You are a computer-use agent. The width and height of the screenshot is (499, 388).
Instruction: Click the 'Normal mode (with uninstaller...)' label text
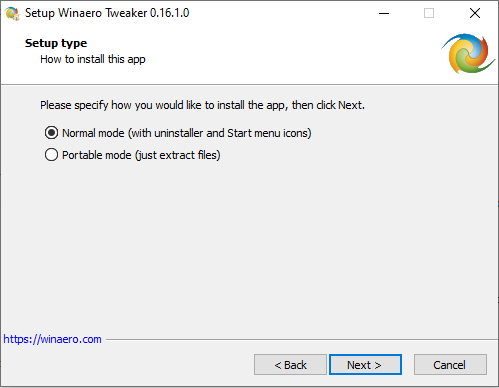[187, 133]
